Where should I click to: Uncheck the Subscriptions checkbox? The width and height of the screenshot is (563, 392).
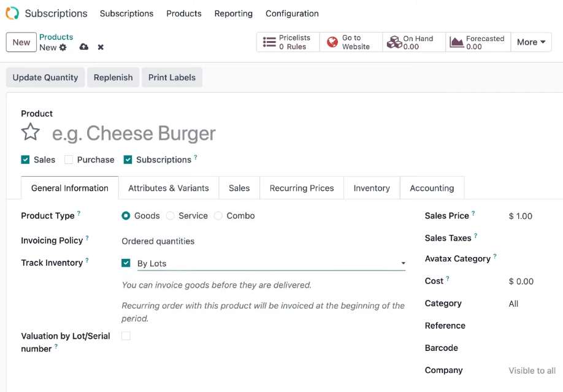tap(128, 159)
